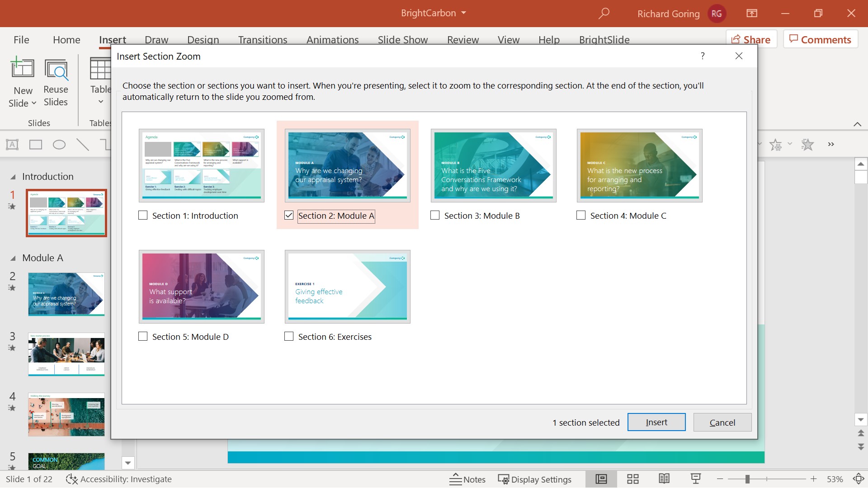Screen dimensions: 868x488
Task: Click the dialog help icon
Action: tap(703, 56)
